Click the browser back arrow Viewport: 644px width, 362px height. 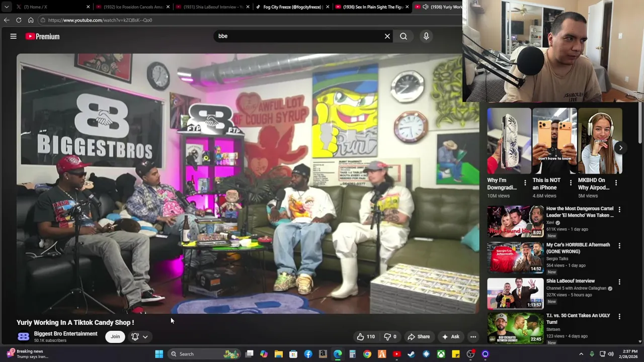[x=7, y=20]
